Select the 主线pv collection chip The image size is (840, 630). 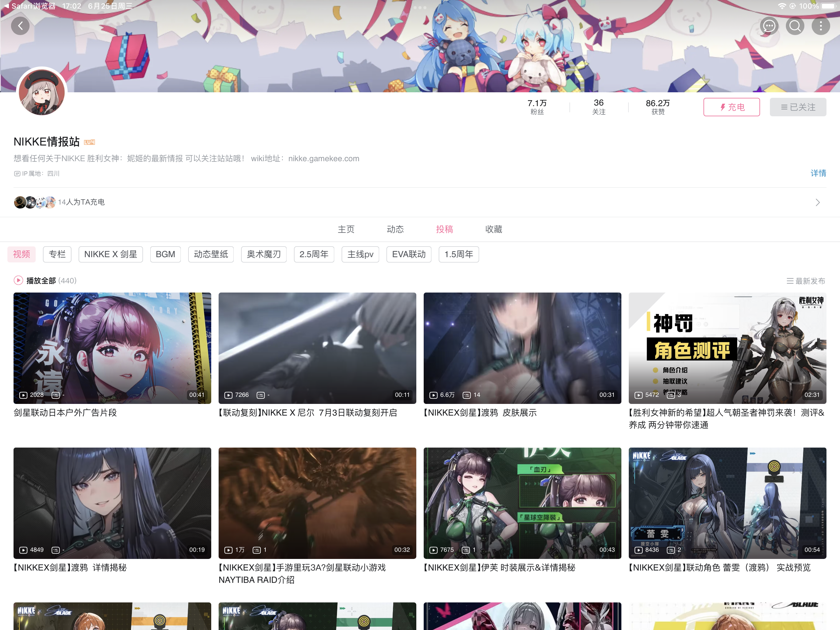tap(360, 254)
